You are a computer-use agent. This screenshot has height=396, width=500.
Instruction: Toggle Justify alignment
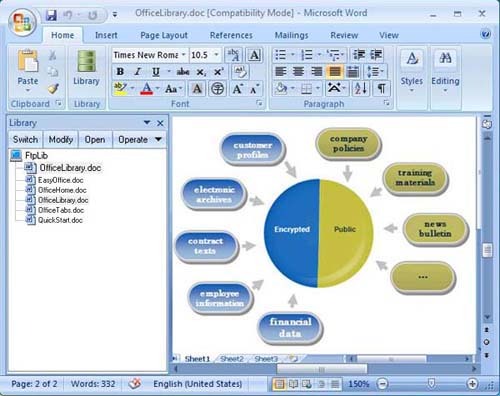coord(335,72)
